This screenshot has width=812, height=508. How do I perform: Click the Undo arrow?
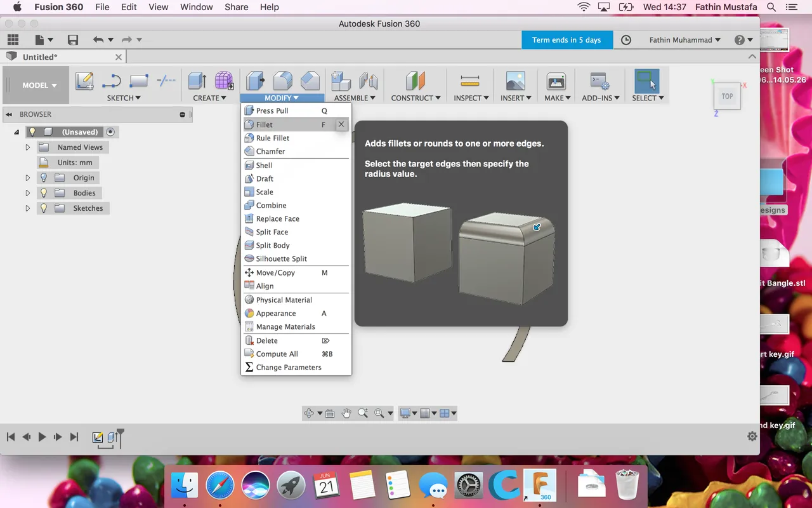coord(98,40)
